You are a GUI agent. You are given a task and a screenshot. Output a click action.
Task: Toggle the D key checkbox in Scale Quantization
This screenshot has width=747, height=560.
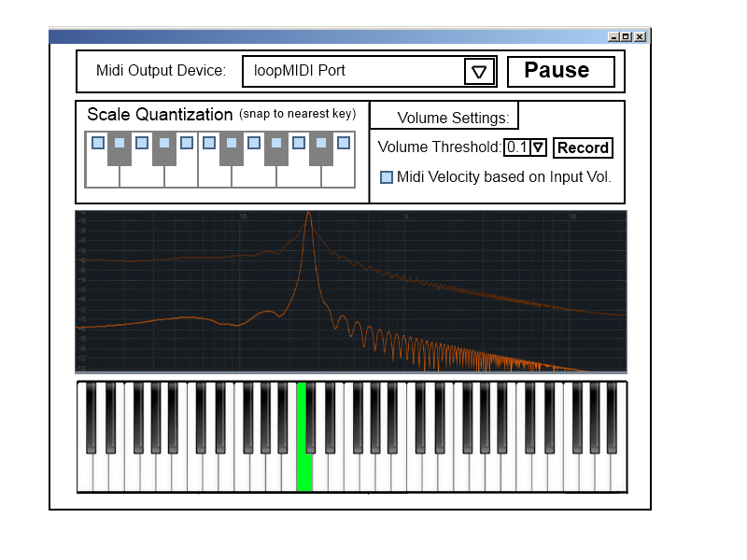142,143
